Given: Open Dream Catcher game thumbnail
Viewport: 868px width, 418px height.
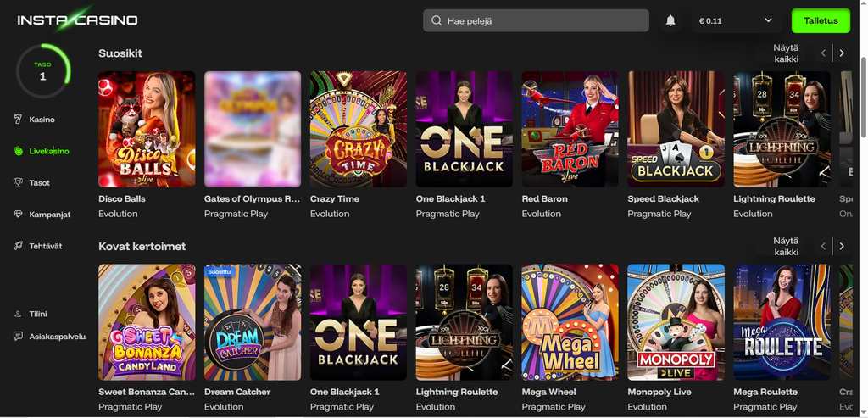Looking at the screenshot, I should [253, 322].
